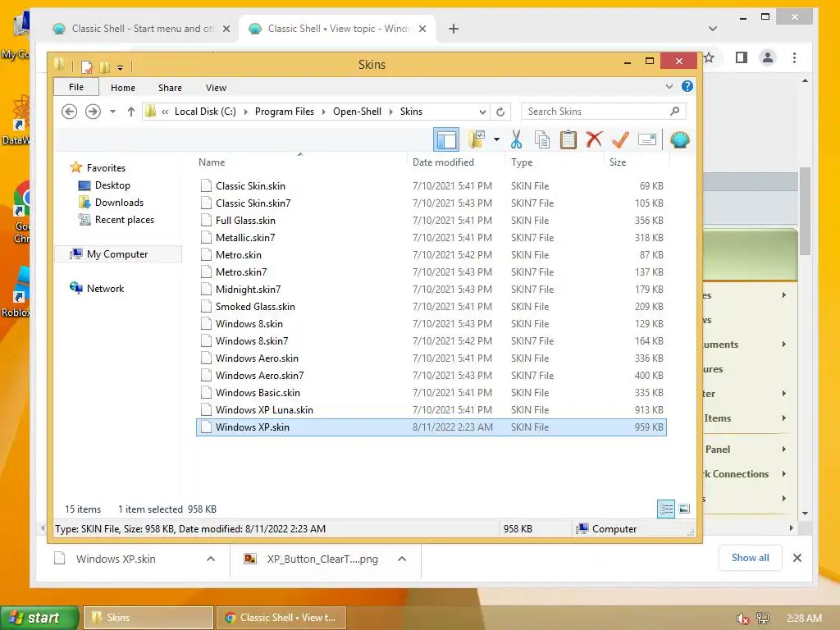Open the View ribbon tab
The image size is (840, 630).
click(x=216, y=87)
